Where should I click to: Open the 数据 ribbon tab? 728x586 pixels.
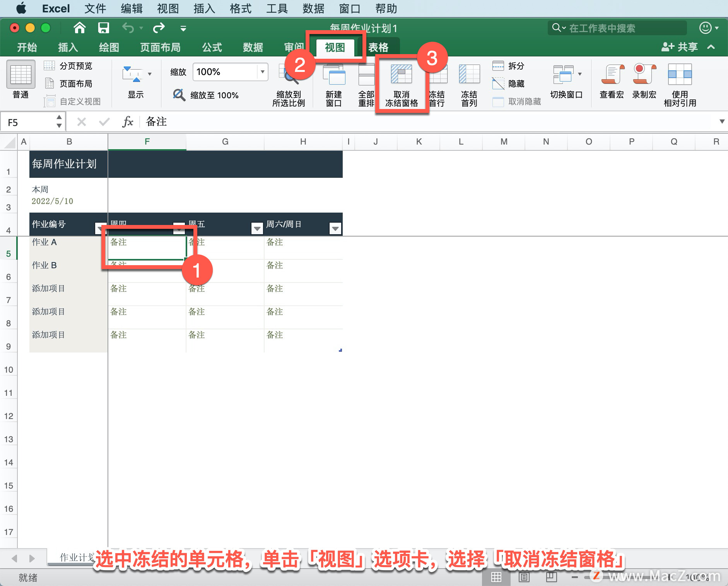pyautogui.click(x=253, y=47)
